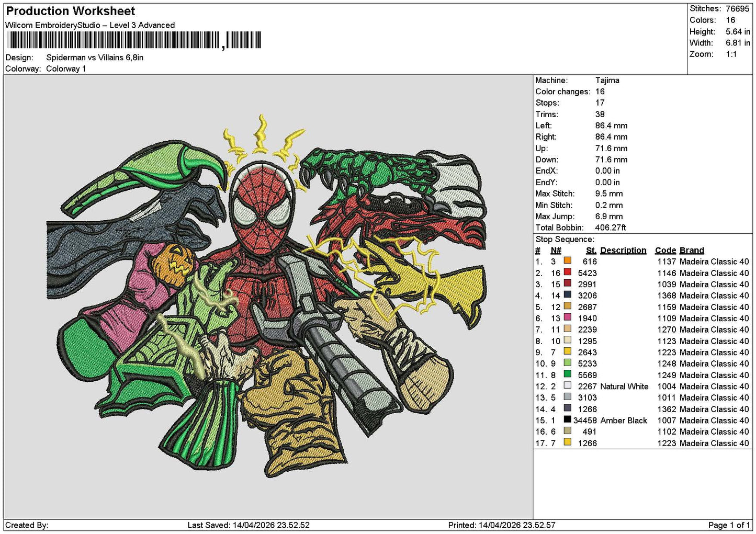
Task: Click the Stops value 17
Action: click(600, 103)
